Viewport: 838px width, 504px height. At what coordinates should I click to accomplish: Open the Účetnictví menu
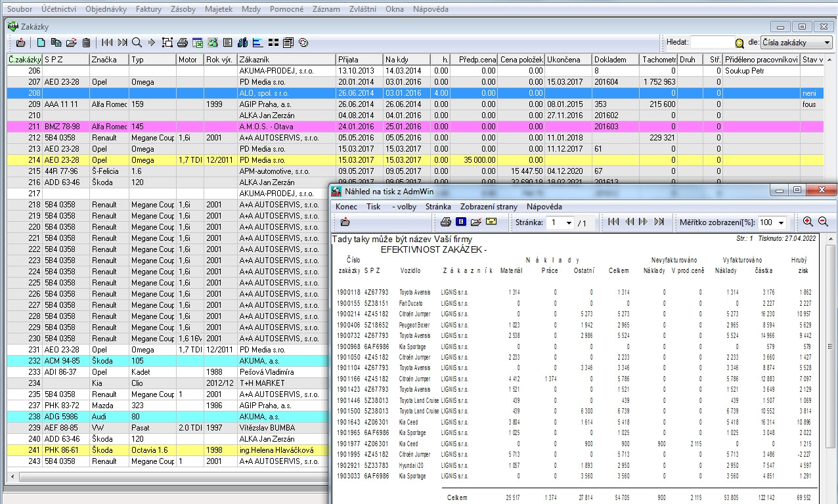58,9
